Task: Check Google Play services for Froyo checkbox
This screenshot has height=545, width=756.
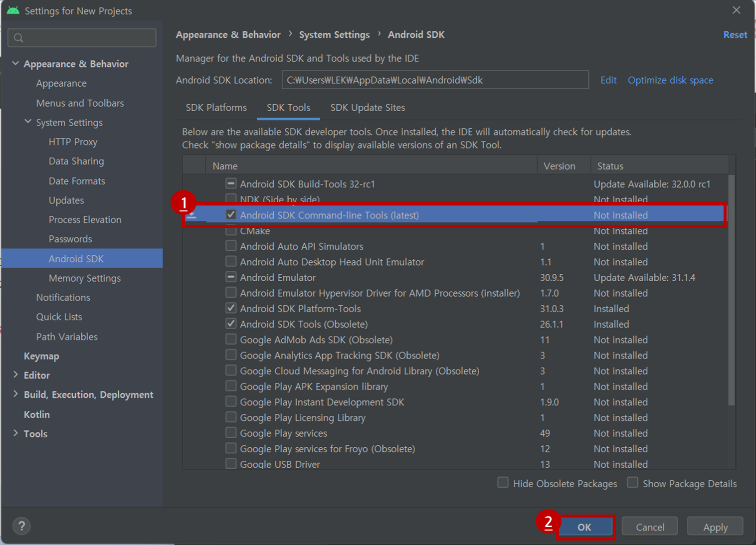Action: point(231,448)
